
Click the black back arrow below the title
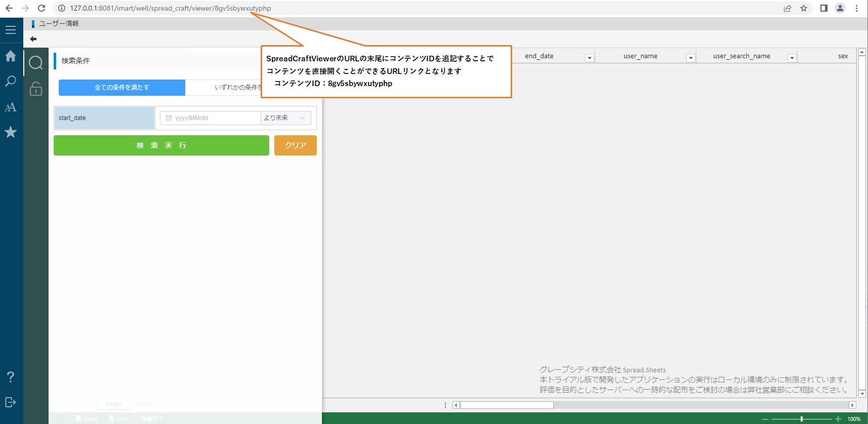(x=33, y=39)
